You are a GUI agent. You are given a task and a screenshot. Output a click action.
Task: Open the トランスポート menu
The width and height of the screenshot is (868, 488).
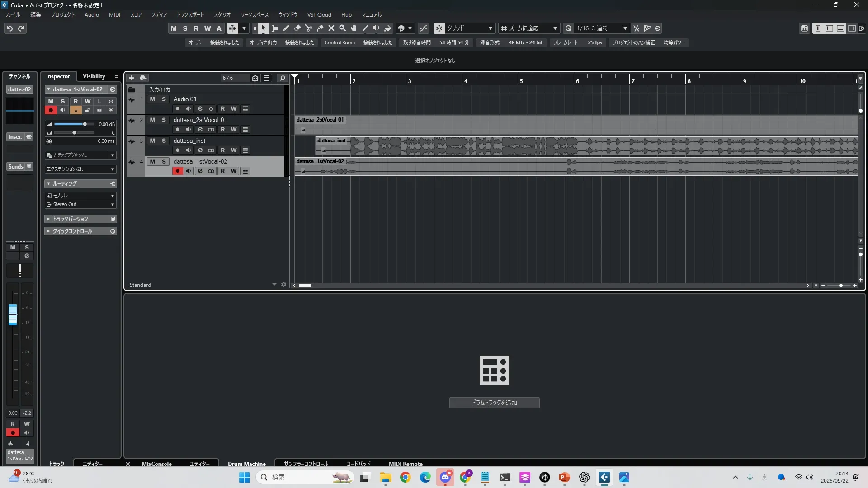pos(190,15)
